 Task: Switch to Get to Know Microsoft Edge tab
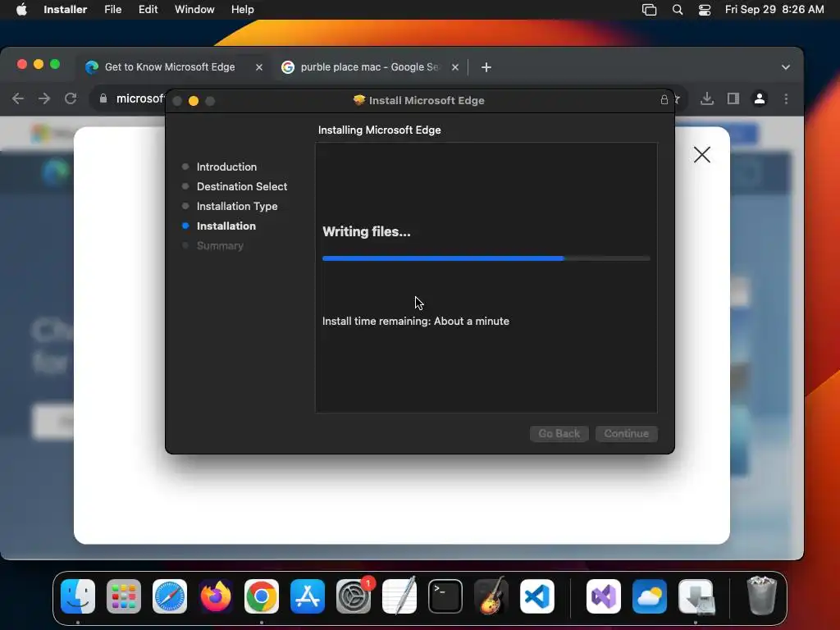[x=170, y=67]
